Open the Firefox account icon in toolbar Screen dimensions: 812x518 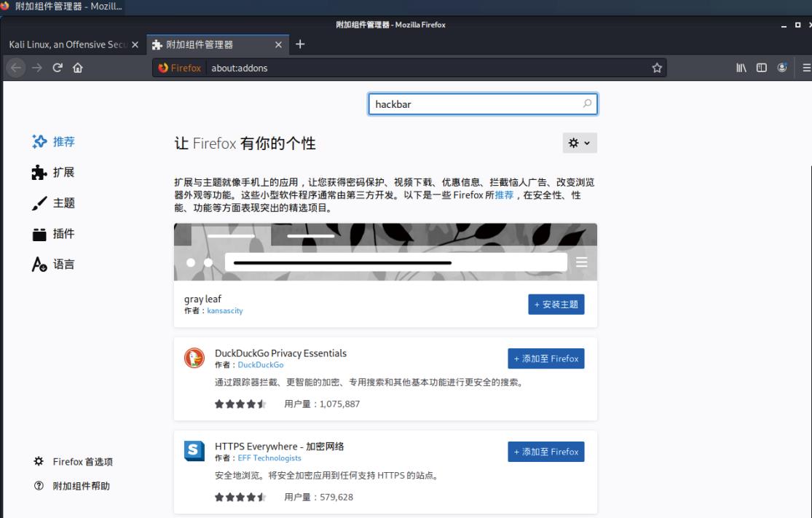(781, 68)
